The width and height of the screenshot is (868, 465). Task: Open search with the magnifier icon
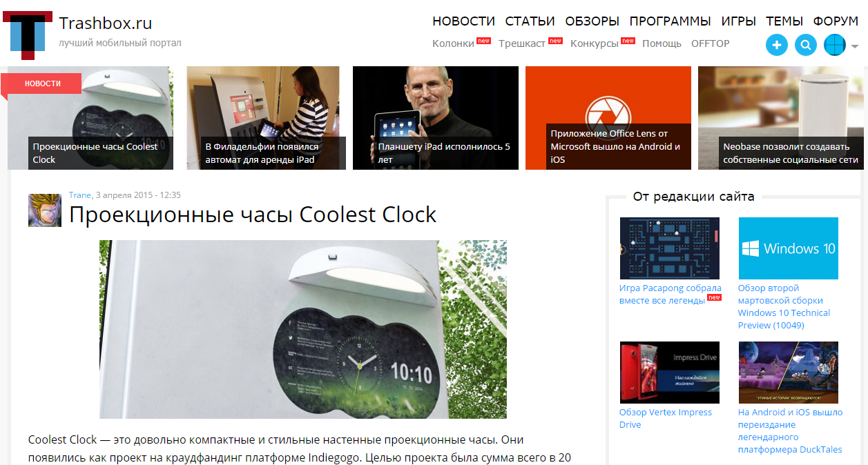pyautogui.click(x=806, y=46)
